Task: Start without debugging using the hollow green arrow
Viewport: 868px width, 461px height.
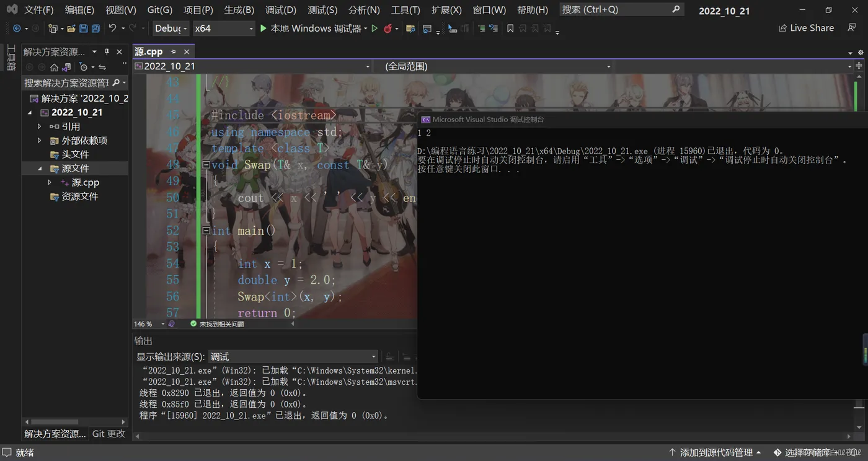Action: (x=374, y=29)
